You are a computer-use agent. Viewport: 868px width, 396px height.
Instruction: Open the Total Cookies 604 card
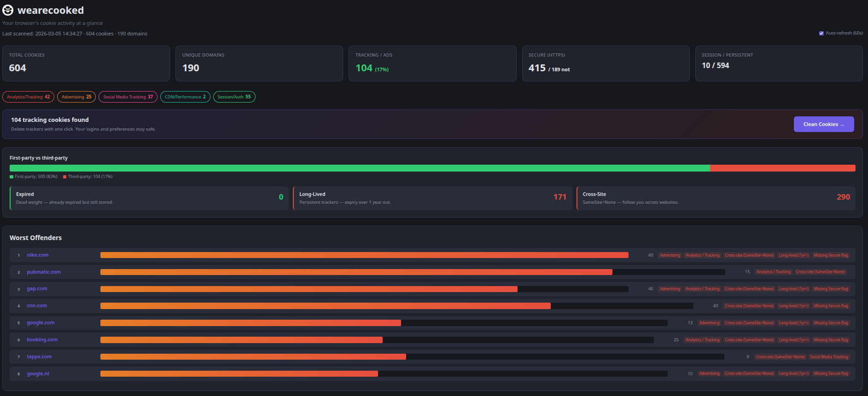coord(86,63)
